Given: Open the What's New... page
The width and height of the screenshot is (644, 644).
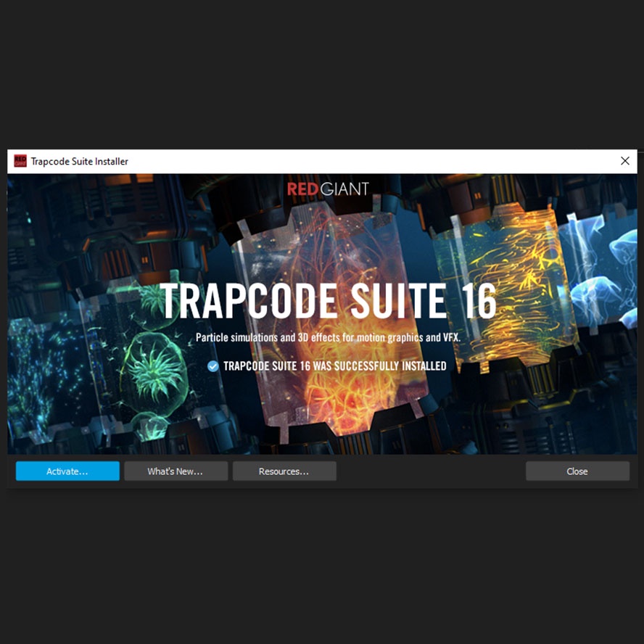Looking at the screenshot, I should [176, 471].
